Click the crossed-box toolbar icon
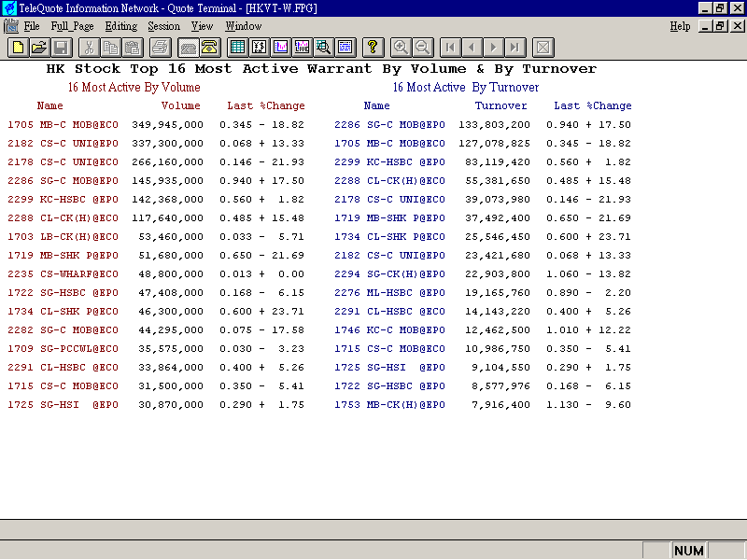The height and width of the screenshot is (560, 747). click(x=543, y=48)
